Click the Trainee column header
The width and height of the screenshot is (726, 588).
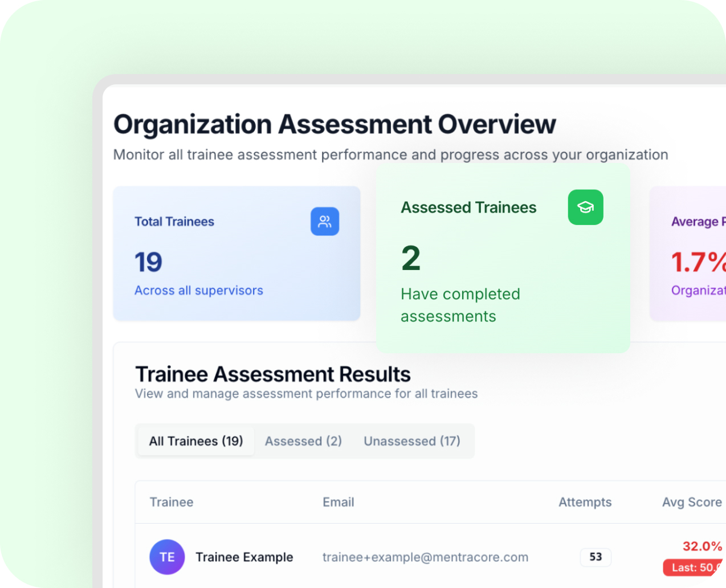tap(172, 503)
